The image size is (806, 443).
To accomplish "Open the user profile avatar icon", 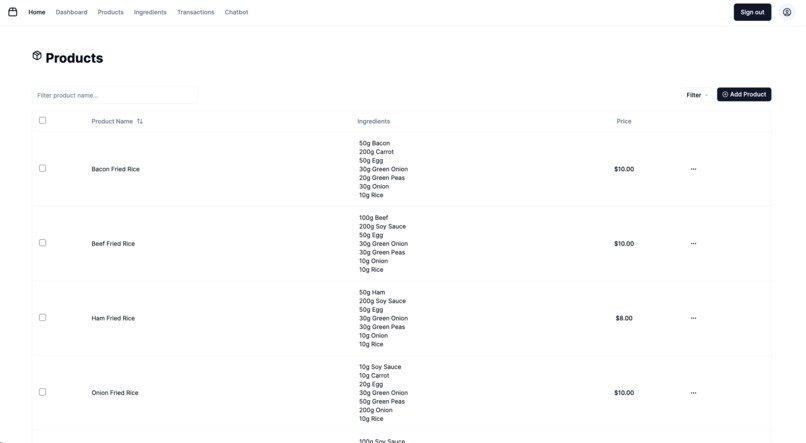I will (x=786, y=12).
